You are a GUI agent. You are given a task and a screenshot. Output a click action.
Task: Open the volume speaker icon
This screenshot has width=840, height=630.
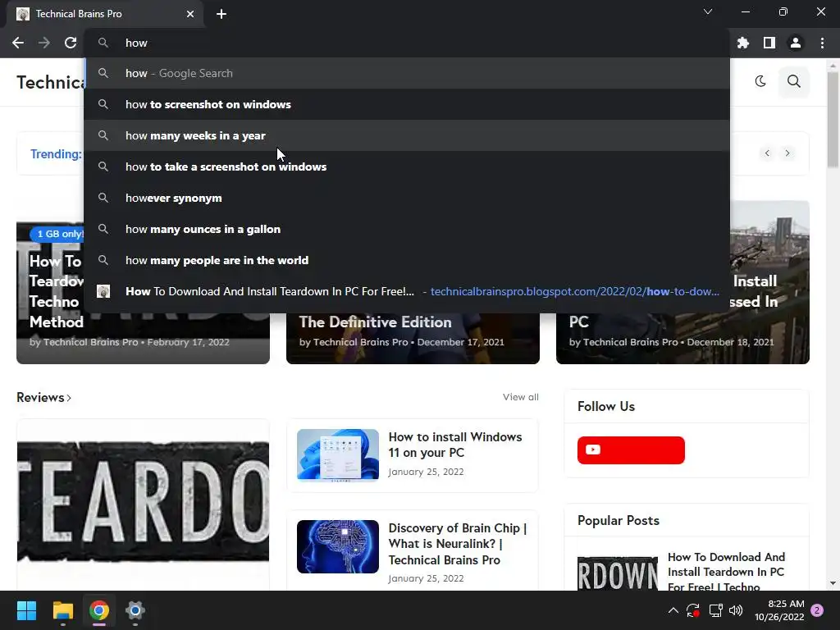pos(736,610)
